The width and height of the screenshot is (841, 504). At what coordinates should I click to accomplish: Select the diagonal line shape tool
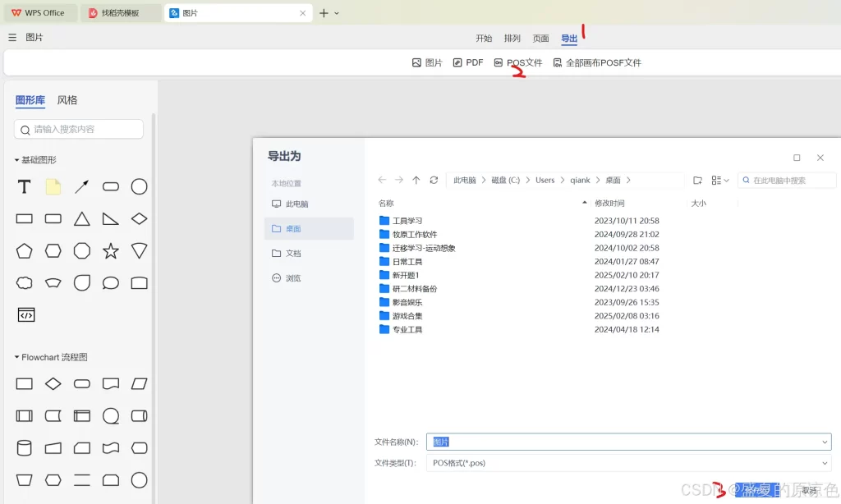[x=81, y=186]
